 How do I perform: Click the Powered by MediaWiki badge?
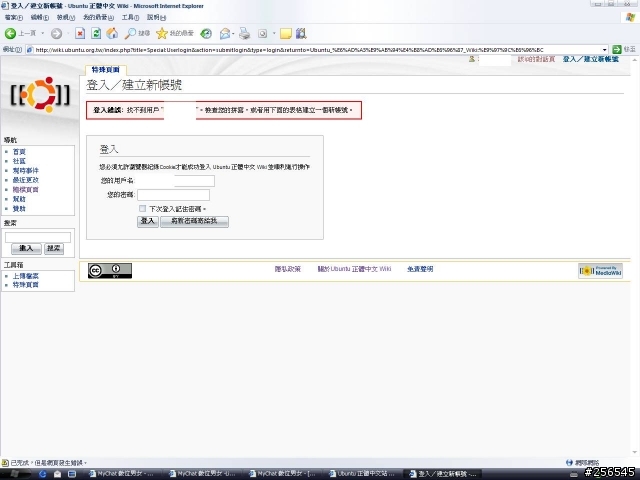pyautogui.click(x=600, y=271)
